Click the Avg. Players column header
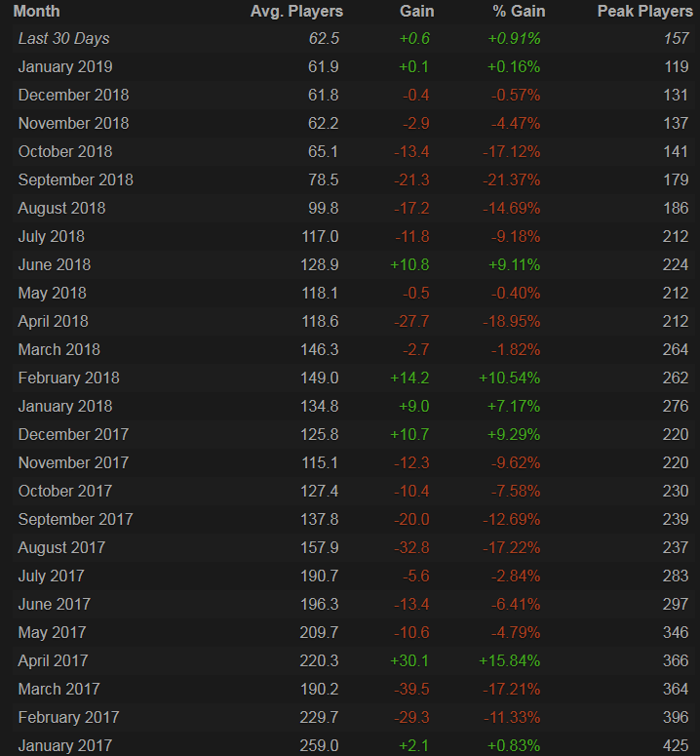This screenshot has width=700, height=756. (296, 11)
